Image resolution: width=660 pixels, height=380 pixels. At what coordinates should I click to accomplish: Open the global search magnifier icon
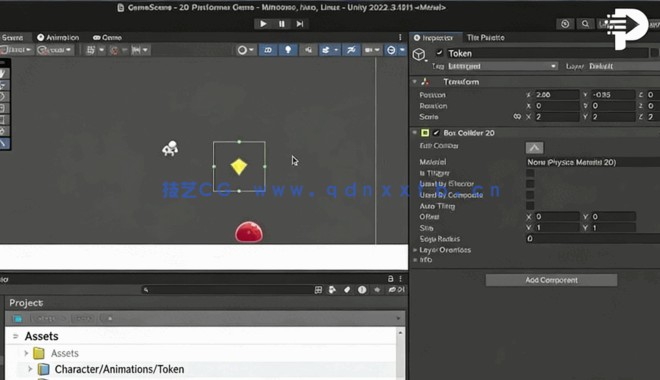pyautogui.click(x=585, y=24)
